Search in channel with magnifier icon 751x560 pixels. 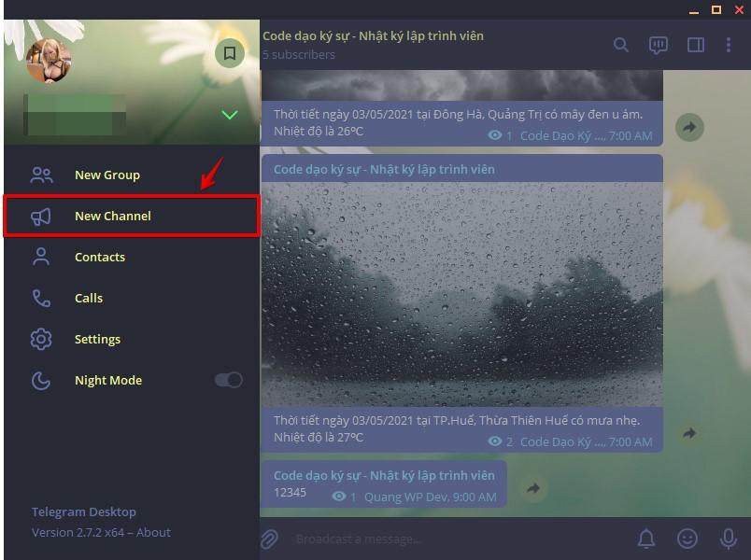click(x=621, y=45)
